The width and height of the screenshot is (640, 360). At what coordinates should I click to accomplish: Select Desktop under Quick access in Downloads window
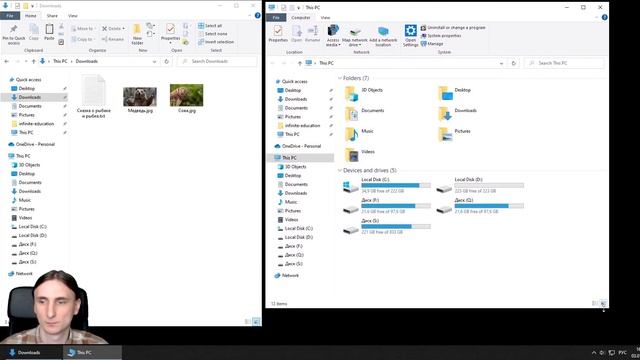pos(26,89)
